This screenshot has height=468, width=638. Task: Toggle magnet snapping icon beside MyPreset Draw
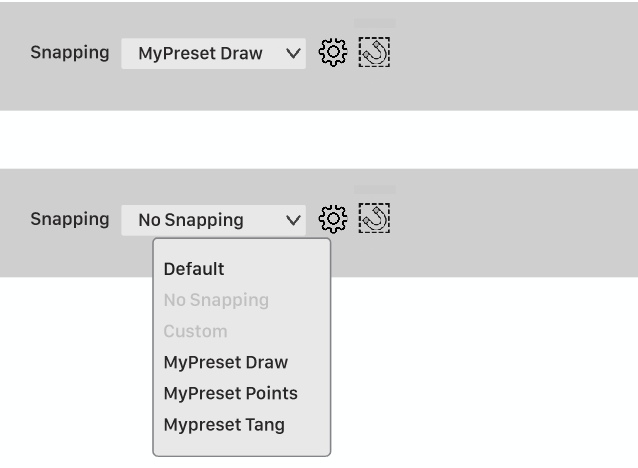pos(374,52)
